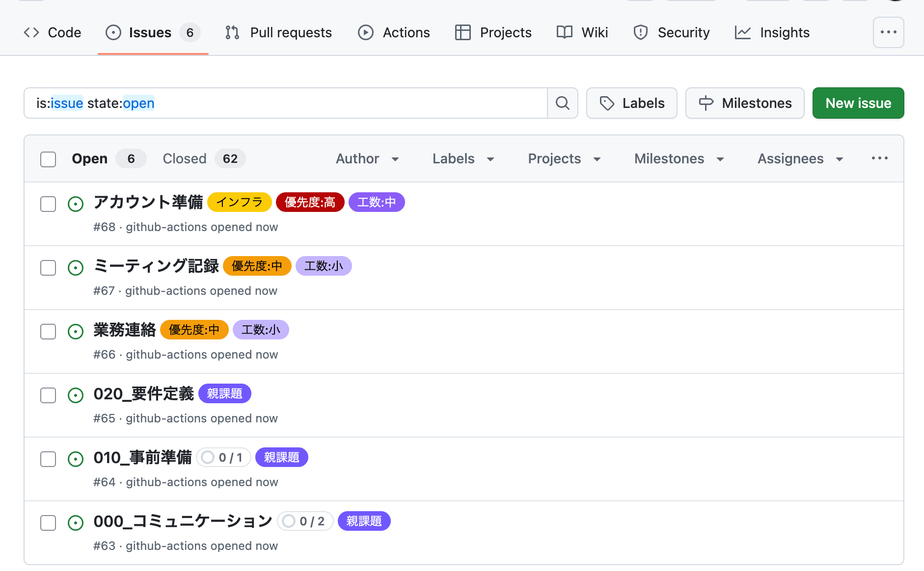Click the search magnifier icon button
The image size is (924, 571).
(x=562, y=103)
